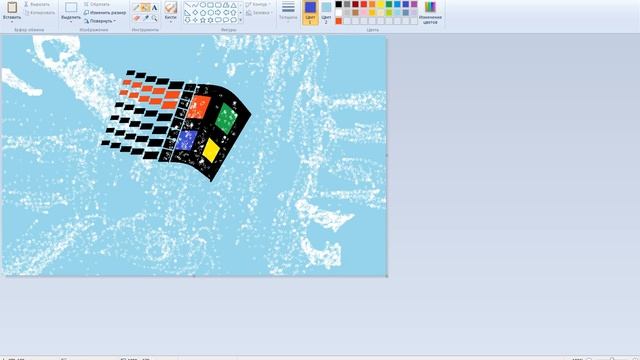
Task: Pick the purple color swatch
Action: (x=414, y=4)
